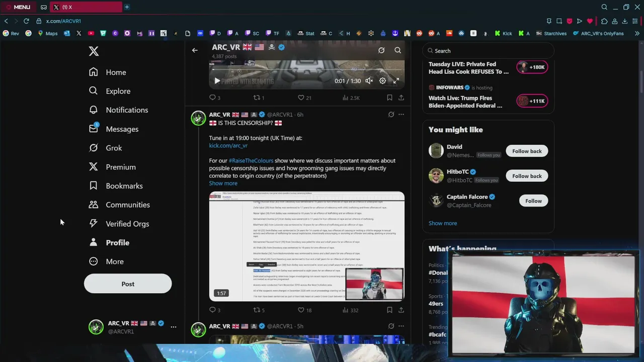
Task: Open GX Corner gamepad icon
Action: point(44,7)
